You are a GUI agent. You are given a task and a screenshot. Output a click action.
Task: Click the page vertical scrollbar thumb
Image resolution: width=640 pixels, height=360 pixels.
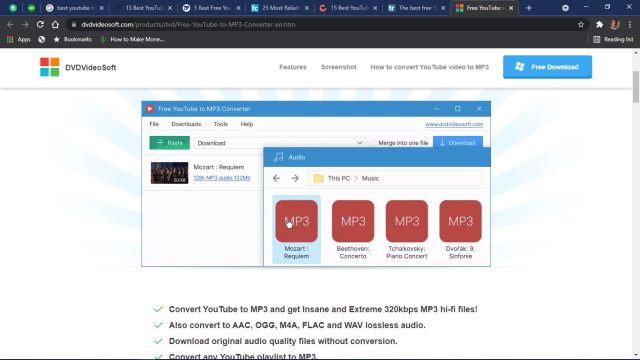coord(636,87)
